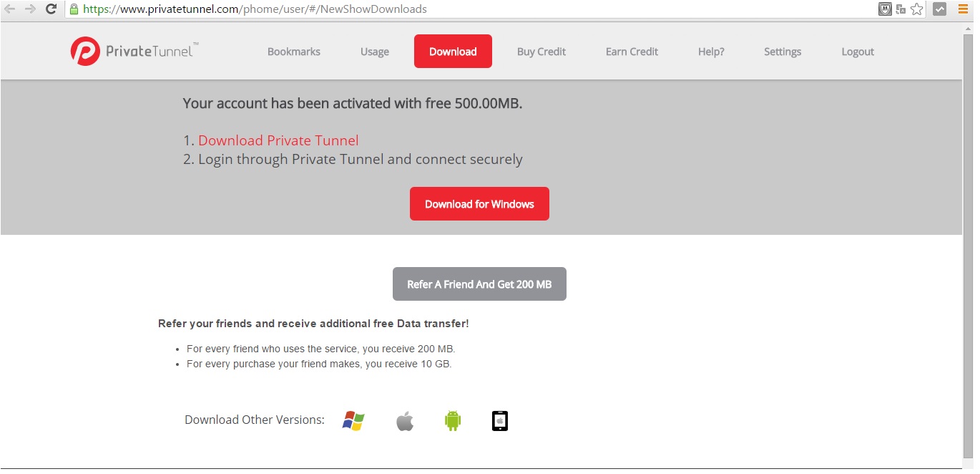
Task: Follow the Download Private Tunnel link
Action: point(278,140)
